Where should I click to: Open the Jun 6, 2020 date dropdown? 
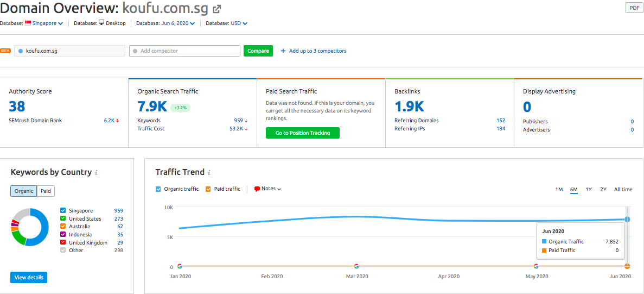177,23
